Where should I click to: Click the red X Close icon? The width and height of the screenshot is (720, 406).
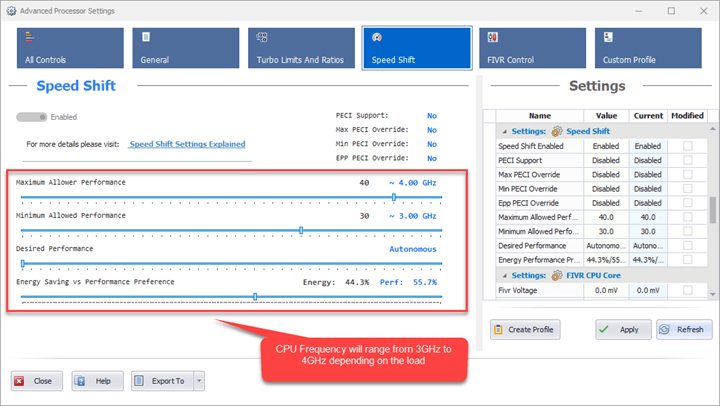(x=19, y=381)
